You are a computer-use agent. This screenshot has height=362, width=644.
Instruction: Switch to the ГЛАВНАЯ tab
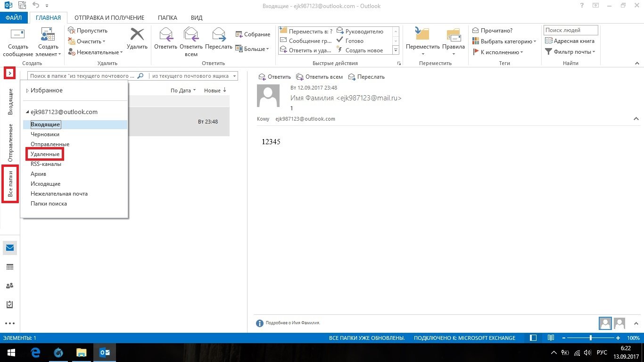[49, 18]
